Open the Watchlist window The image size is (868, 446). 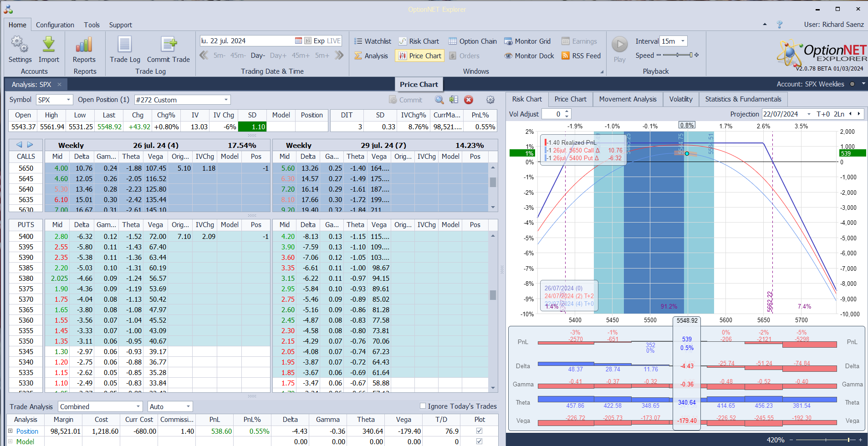tap(373, 41)
